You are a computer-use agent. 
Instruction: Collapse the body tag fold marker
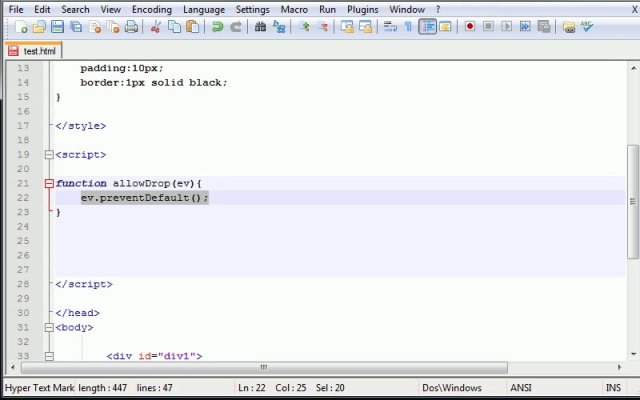point(48,327)
